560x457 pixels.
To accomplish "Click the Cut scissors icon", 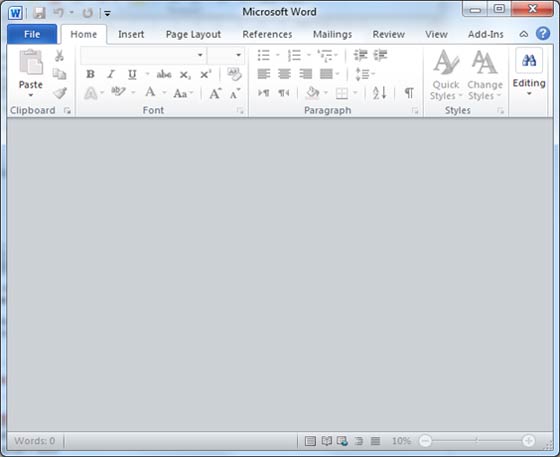I will 59,56.
